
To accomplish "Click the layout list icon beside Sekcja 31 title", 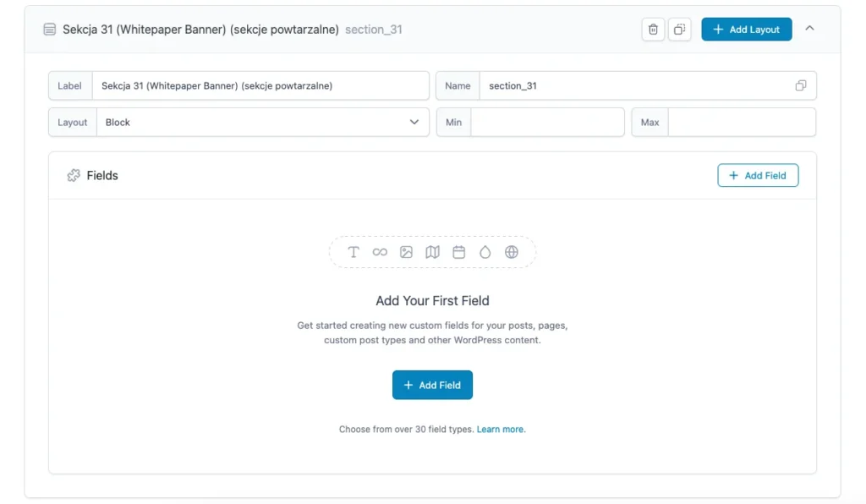I will (x=50, y=30).
